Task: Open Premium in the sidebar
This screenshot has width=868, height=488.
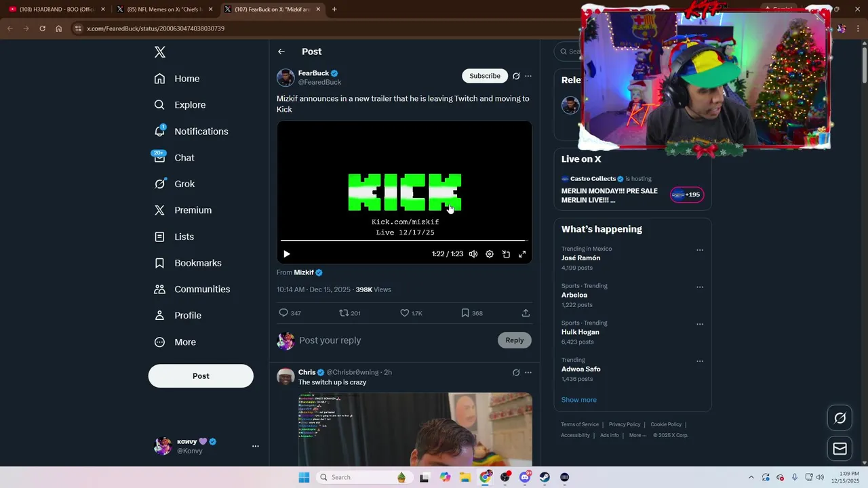Action: [183, 210]
